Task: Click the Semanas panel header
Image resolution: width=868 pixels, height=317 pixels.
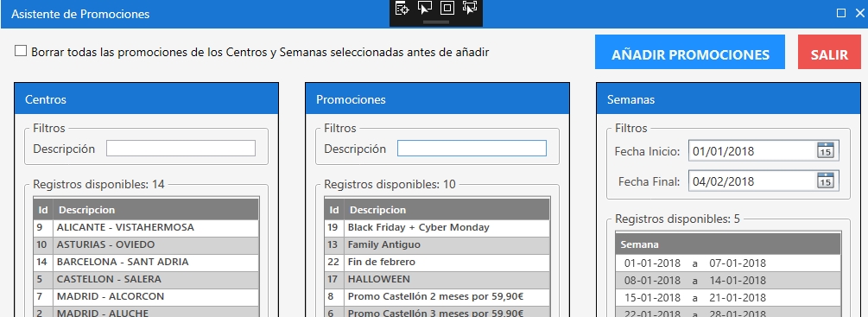Action: coord(728,99)
